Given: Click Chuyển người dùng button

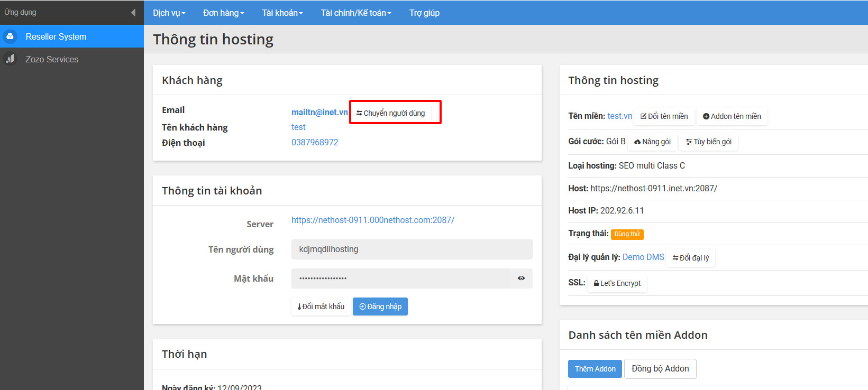Looking at the screenshot, I should click(390, 113).
